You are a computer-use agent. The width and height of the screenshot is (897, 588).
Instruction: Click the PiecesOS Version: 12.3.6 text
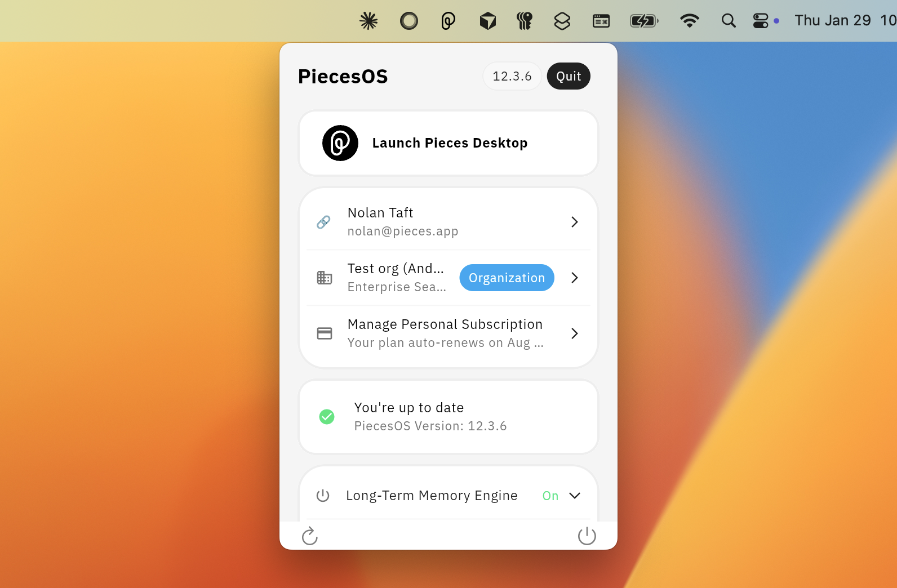pos(430,426)
